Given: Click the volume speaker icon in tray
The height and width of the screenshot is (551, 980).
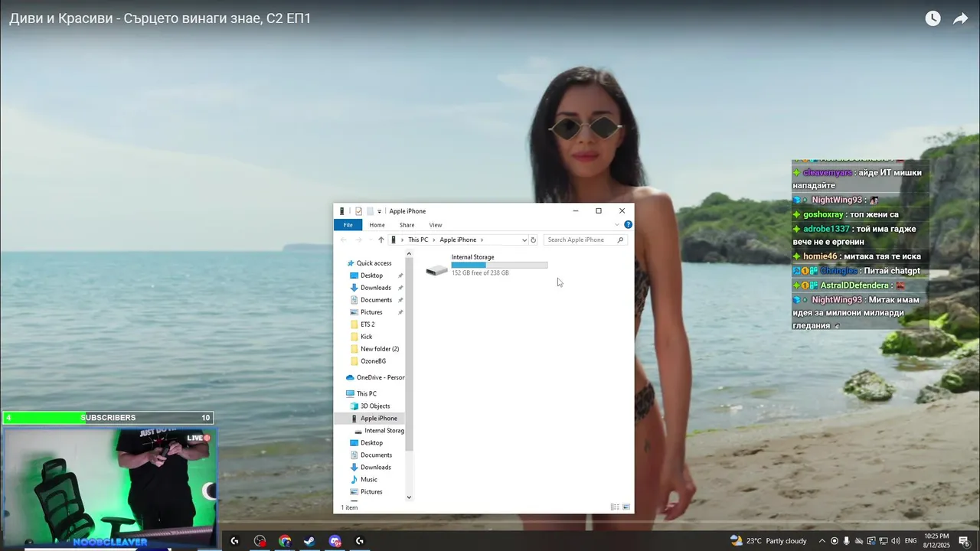Looking at the screenshot, I should pyautogui.click(x=895, y=541).
